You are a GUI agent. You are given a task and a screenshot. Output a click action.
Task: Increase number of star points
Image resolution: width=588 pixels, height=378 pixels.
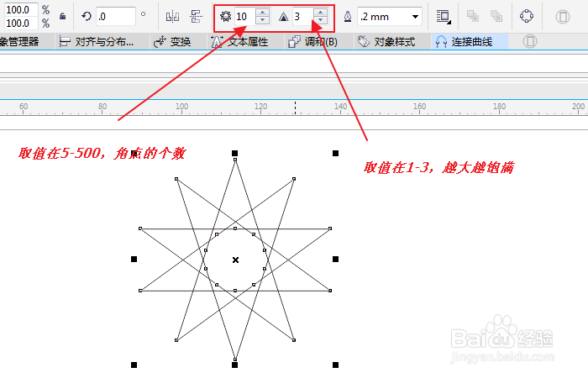pos(262,13)
